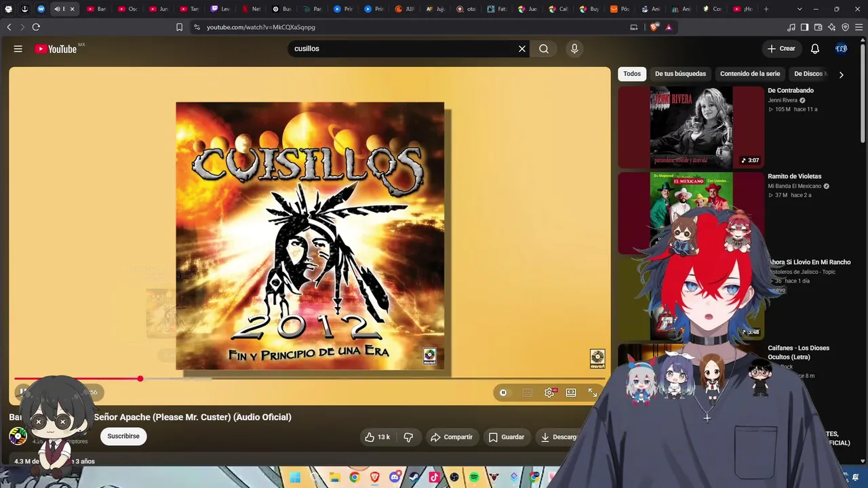
Task: Select the De tus búsquedas chip
Action: pyautogui.click(x=680, y=74)
